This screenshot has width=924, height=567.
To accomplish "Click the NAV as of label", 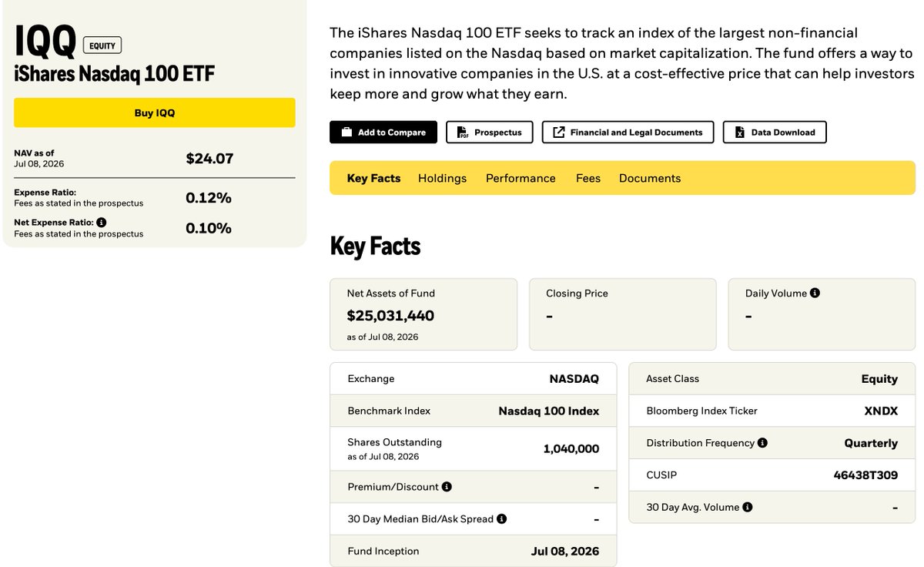I will coord(34,153).
